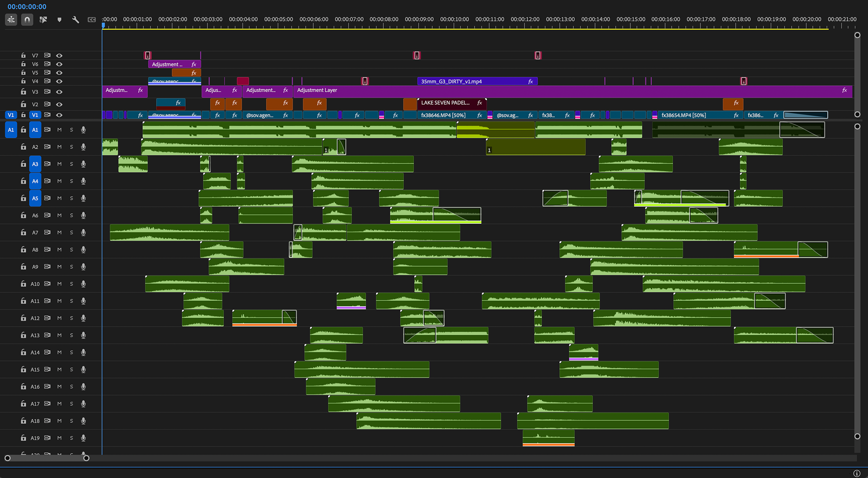
Task: Open timeline display settings wrench
Action: pos(75,19)
